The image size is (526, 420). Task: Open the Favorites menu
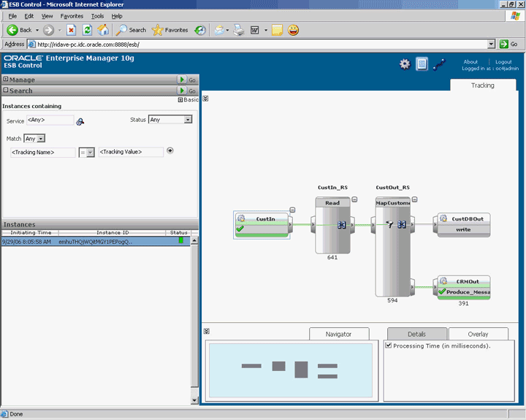coord(72,16)
